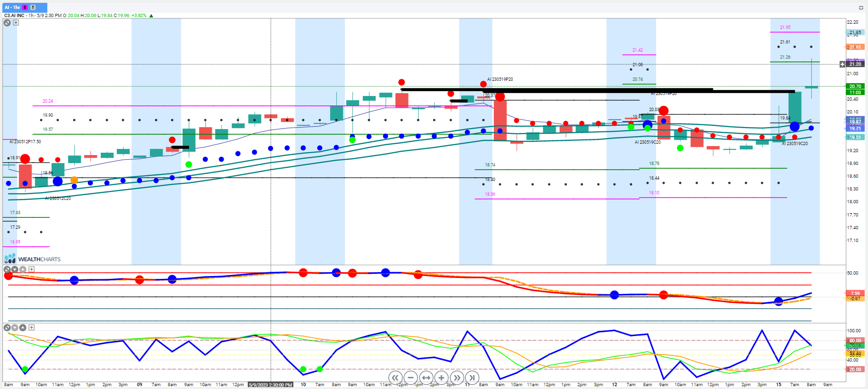Zoom in chart with the plus button
Viewport: 868px width, 389px height.
coord(441,378)
